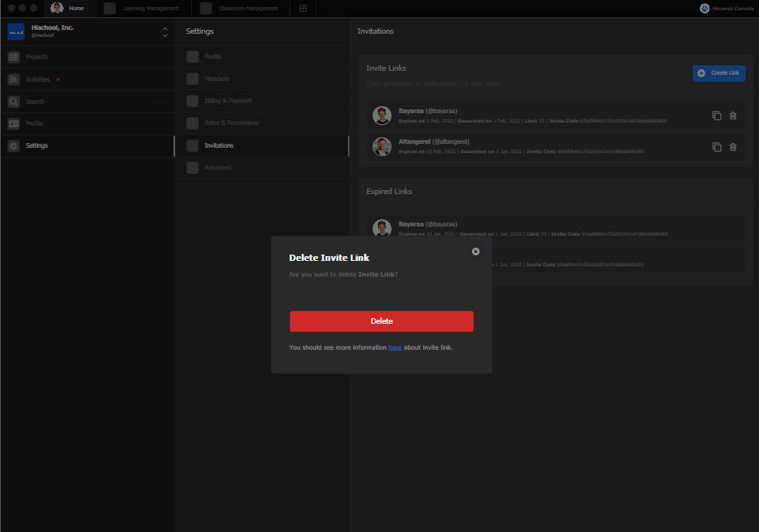The height and width of the screenshot is (532, 759).
Task: Switch to the Classroom Management tab
Action: (x=248, y=9)
